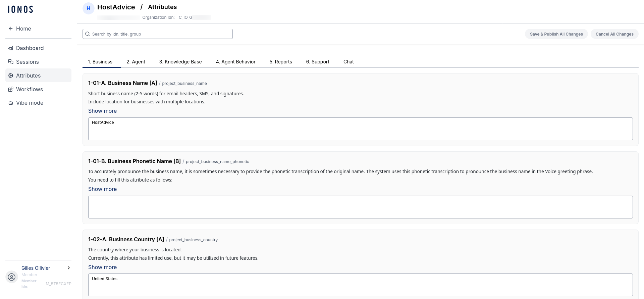644x299 pixels.
Task: Click the HostAdvice 'H' project badge
Action: pos(89,8)
